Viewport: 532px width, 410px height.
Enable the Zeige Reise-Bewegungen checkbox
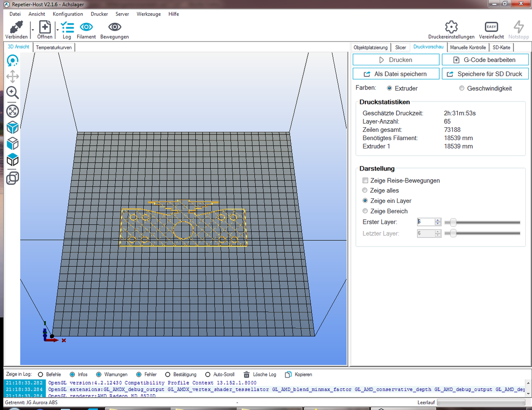click(365, 180)
